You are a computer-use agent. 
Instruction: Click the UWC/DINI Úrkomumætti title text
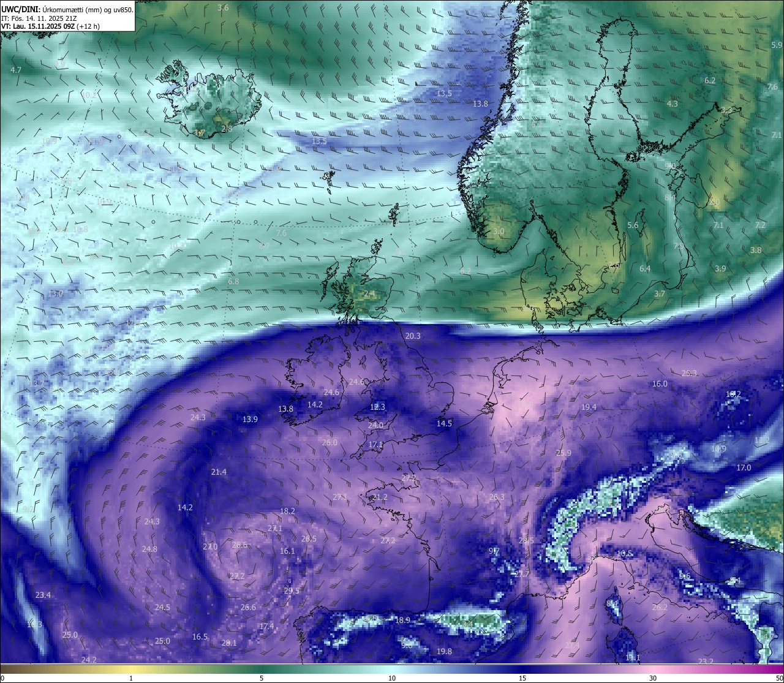[x=67, y=9]
